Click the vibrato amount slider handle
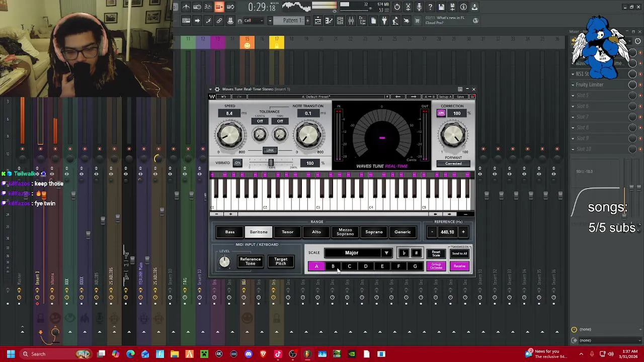The height and width of the screenshot is (362, 644). click(x=271, y=162)
